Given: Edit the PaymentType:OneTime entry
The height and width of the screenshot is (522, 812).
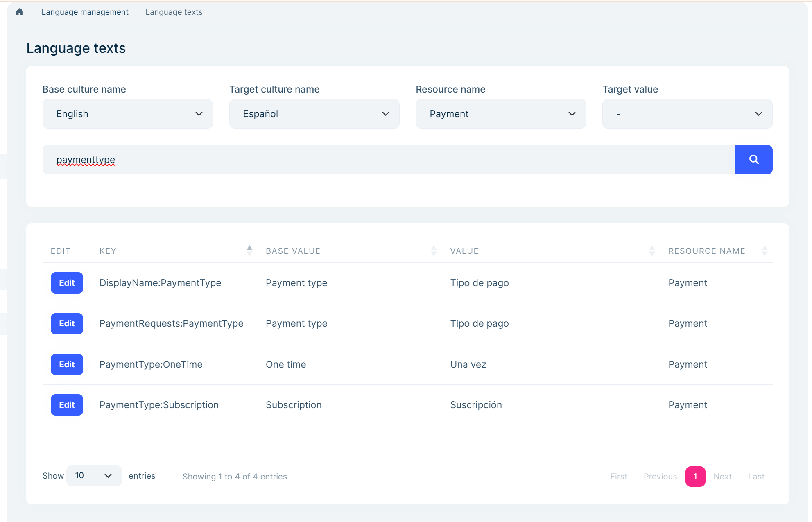Looking at the screenshot, I should click(x=67, y=364).
